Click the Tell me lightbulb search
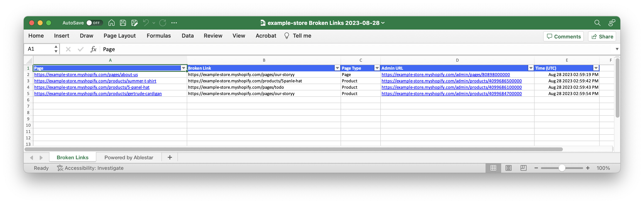The width and height of the screenshot is (644, 204). tap(298, 36)
